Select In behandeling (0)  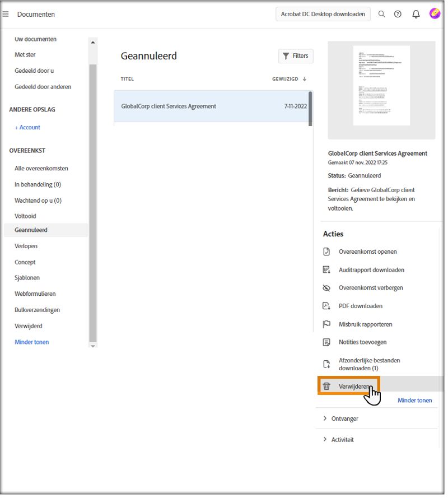[38, 184]
